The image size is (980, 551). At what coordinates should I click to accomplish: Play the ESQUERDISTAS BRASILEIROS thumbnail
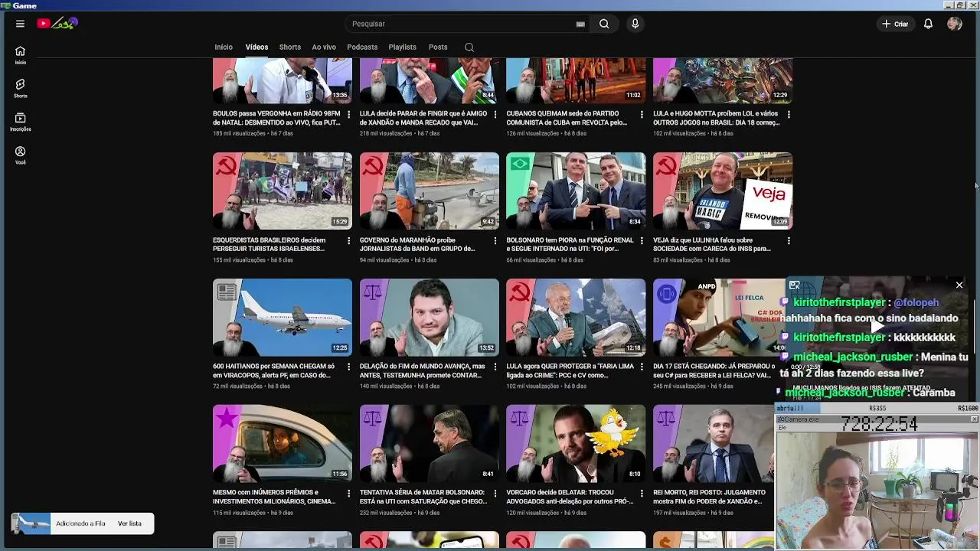click(x=283, y=191)
